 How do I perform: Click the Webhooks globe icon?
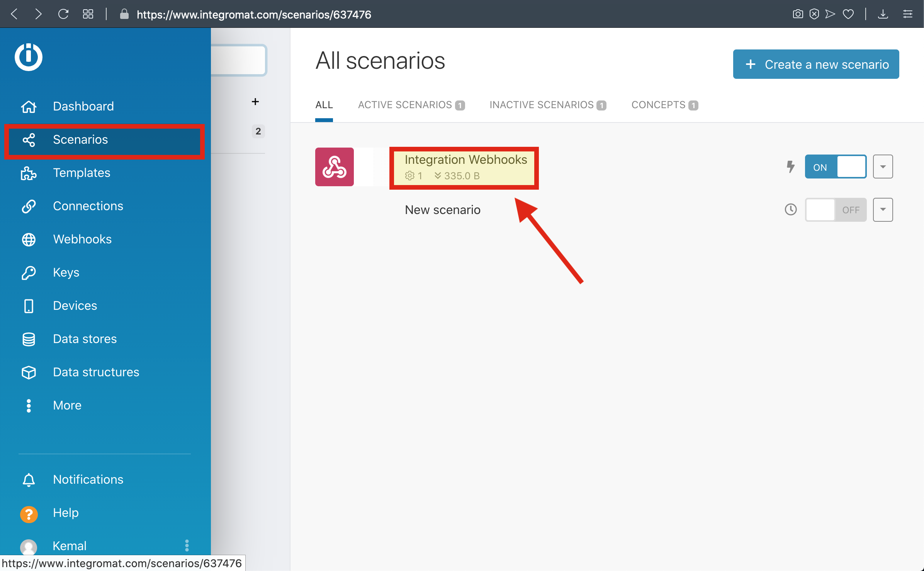pos(29,240)
